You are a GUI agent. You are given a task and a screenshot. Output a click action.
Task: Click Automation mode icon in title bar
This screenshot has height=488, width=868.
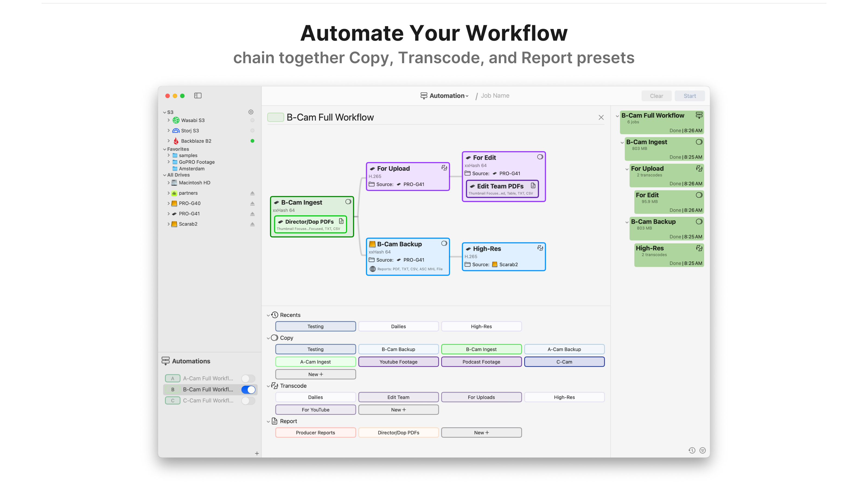pos(424,96)
